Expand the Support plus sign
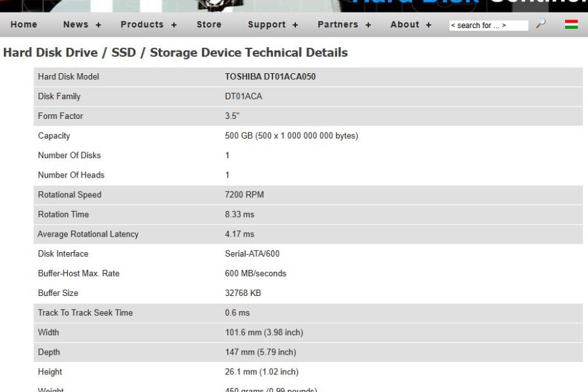The width and height of the screenshot is (588, 392). coord(295,25)
